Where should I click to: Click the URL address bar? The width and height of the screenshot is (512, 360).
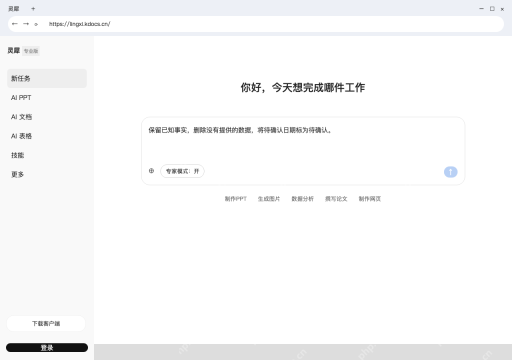(256, 24)
